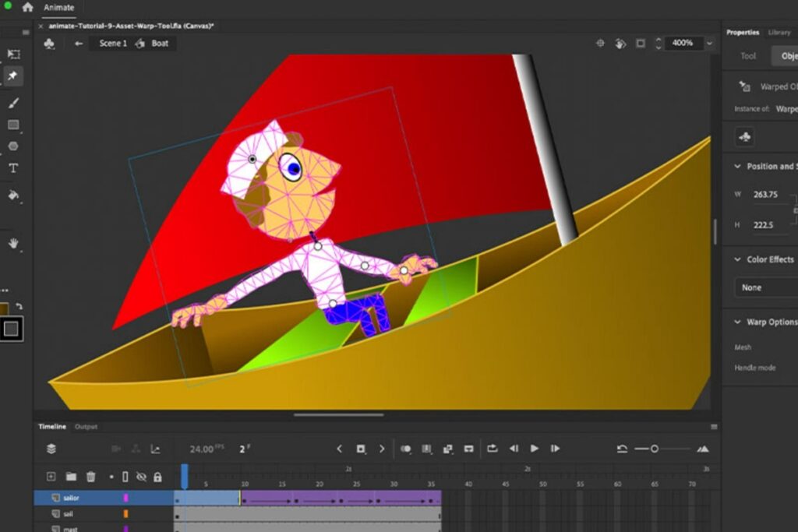Screen dimensions: 798x532
Task: Select the Paint Bucket tool
Action: click(x=14, y=195)
